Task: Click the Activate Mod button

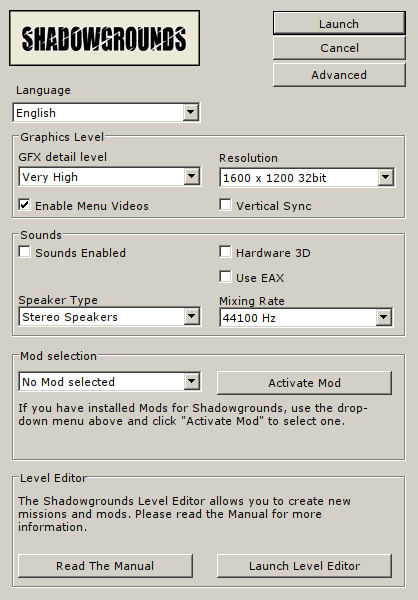Action: pos(304,383)
